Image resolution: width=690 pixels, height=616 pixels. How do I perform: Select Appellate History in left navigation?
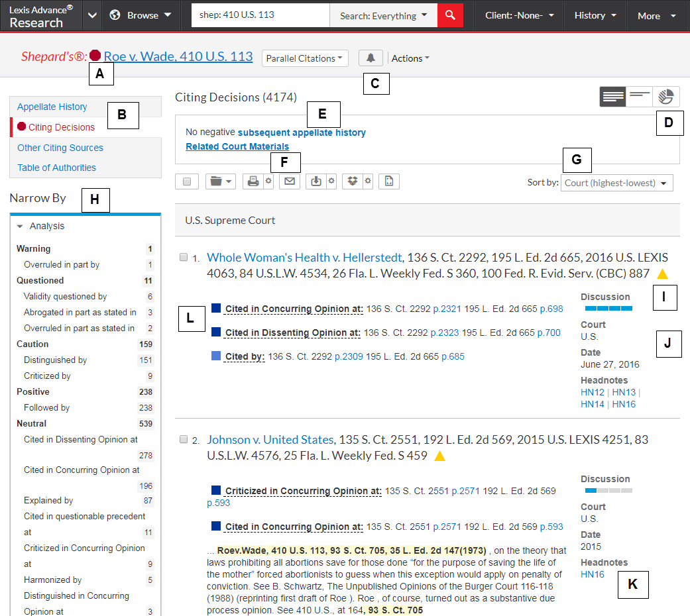tap(52, 107)
